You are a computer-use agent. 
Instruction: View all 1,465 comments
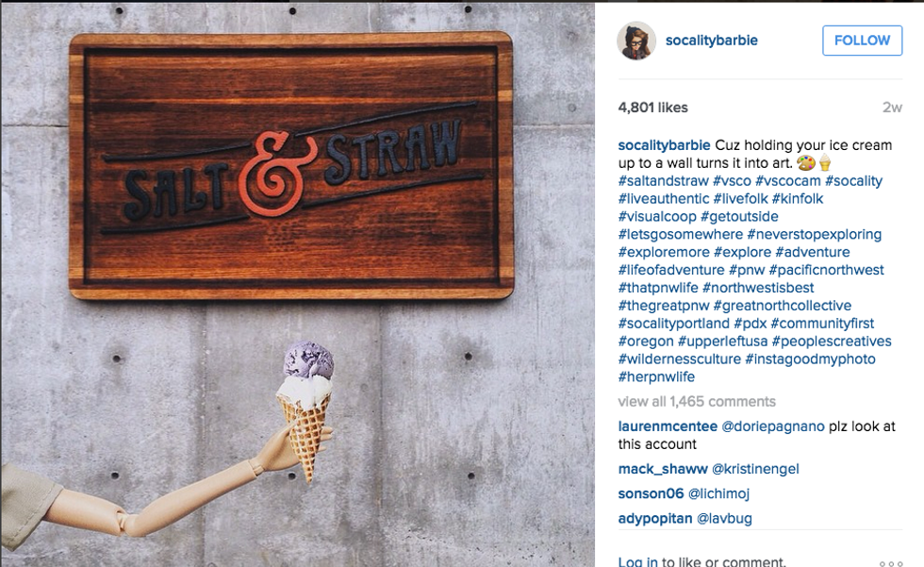pos(697,401)
